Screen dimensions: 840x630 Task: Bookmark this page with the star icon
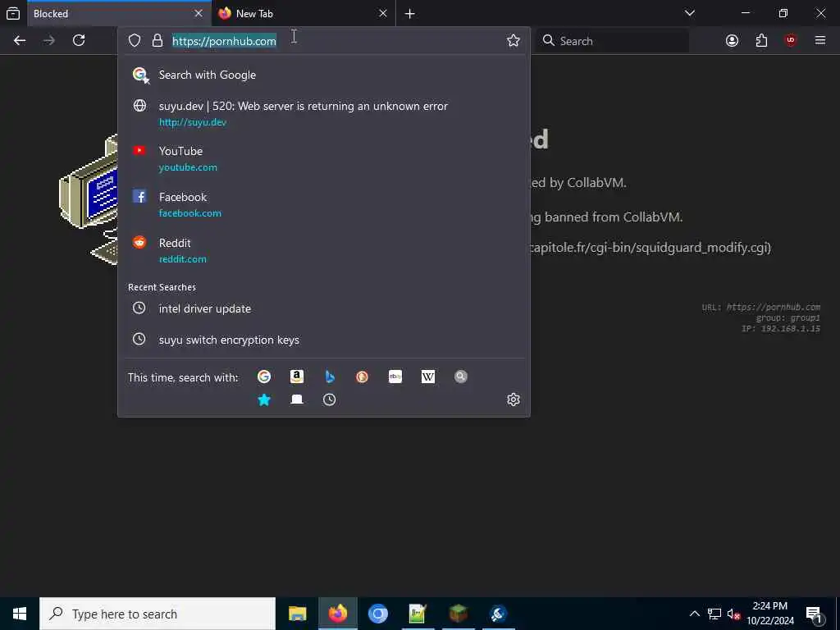click(514, 41)
